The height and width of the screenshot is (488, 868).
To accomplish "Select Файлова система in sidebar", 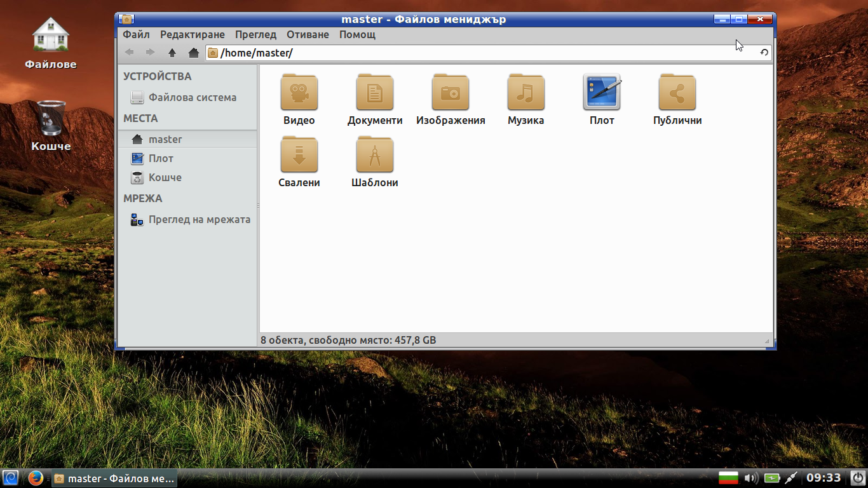I will pos(187,97).
